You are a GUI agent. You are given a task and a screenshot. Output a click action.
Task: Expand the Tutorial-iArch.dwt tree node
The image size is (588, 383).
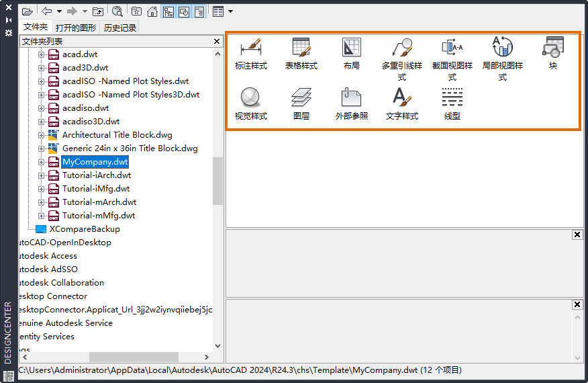coord(41,176)
